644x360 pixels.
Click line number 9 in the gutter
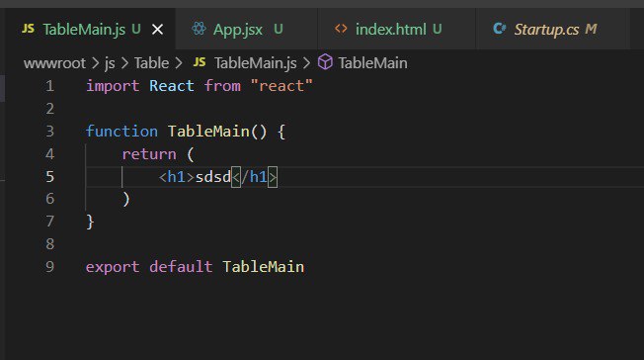[49, 267]
